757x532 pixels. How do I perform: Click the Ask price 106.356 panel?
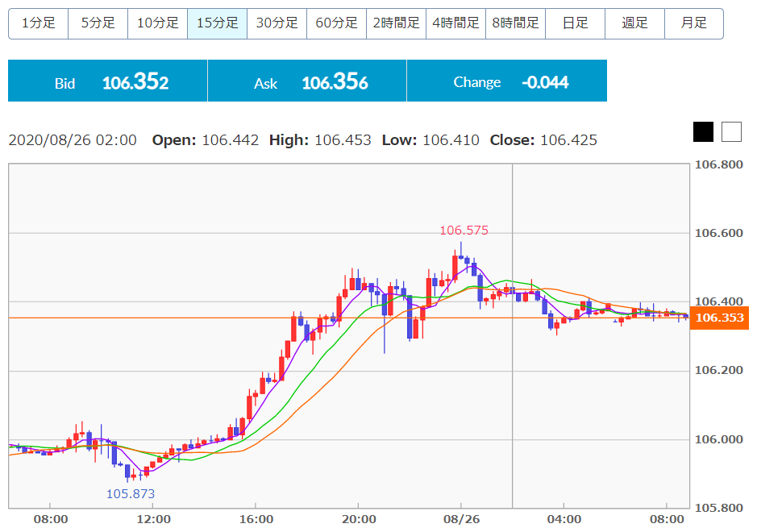point(307,81)
